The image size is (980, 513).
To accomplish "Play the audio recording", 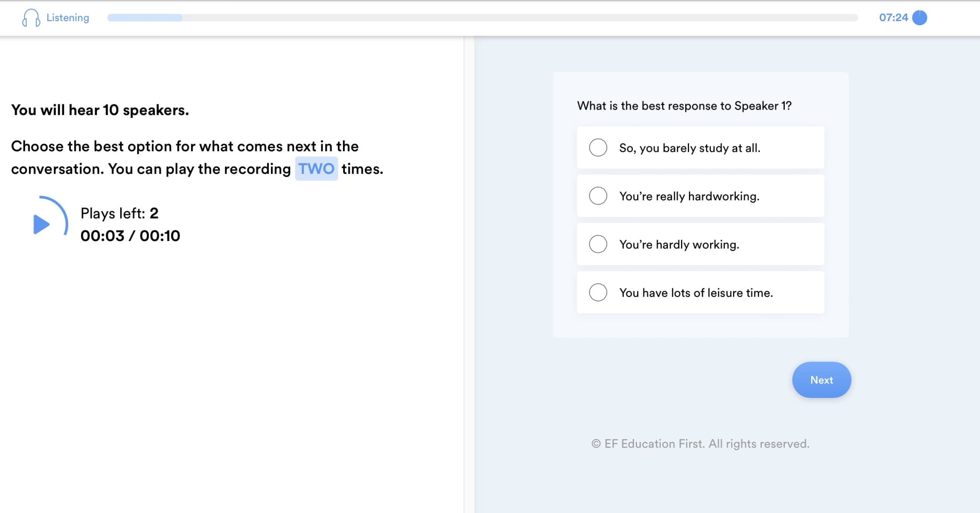I will (x=41, y=224).
